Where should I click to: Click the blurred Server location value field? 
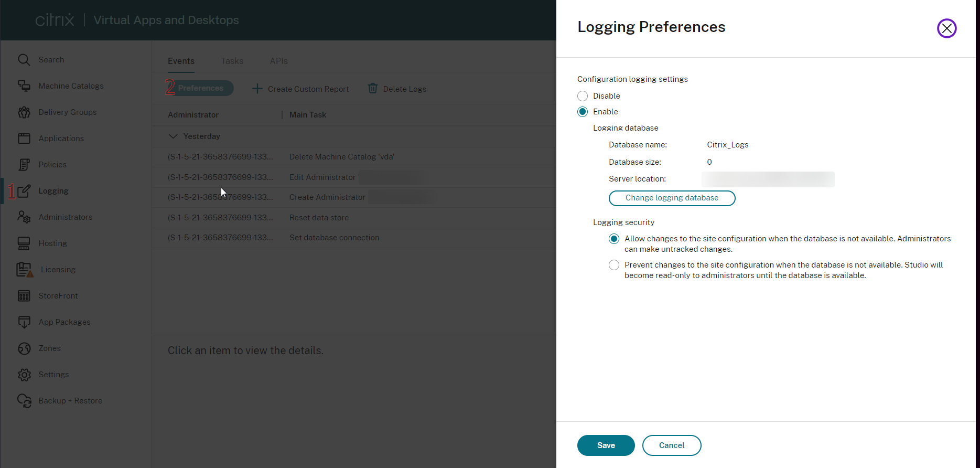pyautogui.click(x=768, y=179)
